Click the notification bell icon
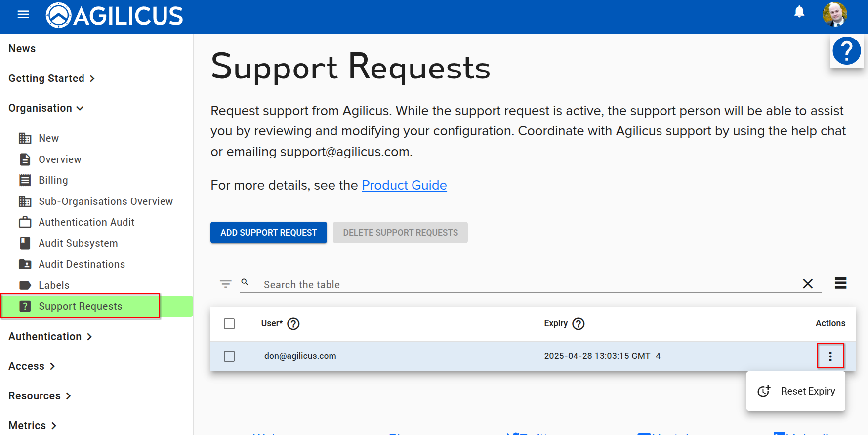The width and height of the screenshot is (868, 435). tap(799, 12)
